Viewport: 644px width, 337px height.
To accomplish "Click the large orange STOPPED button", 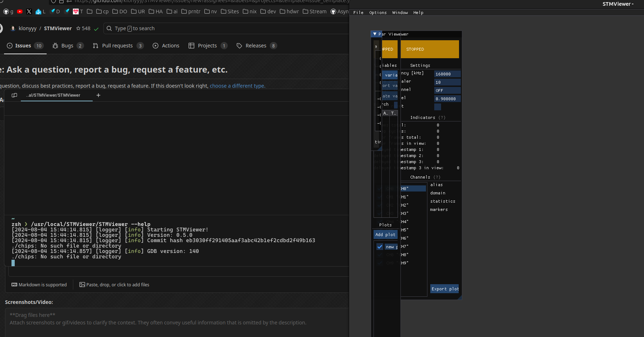I will pos(430,49).
